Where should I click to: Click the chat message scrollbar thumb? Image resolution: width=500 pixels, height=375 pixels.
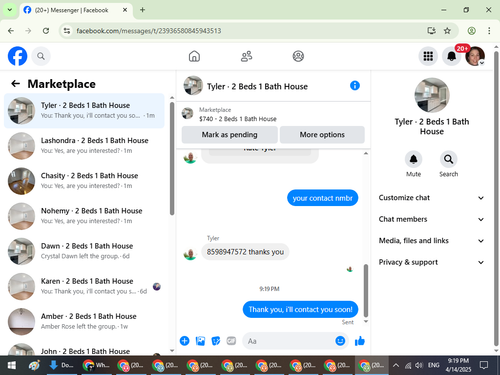click(x=366, y=291)
